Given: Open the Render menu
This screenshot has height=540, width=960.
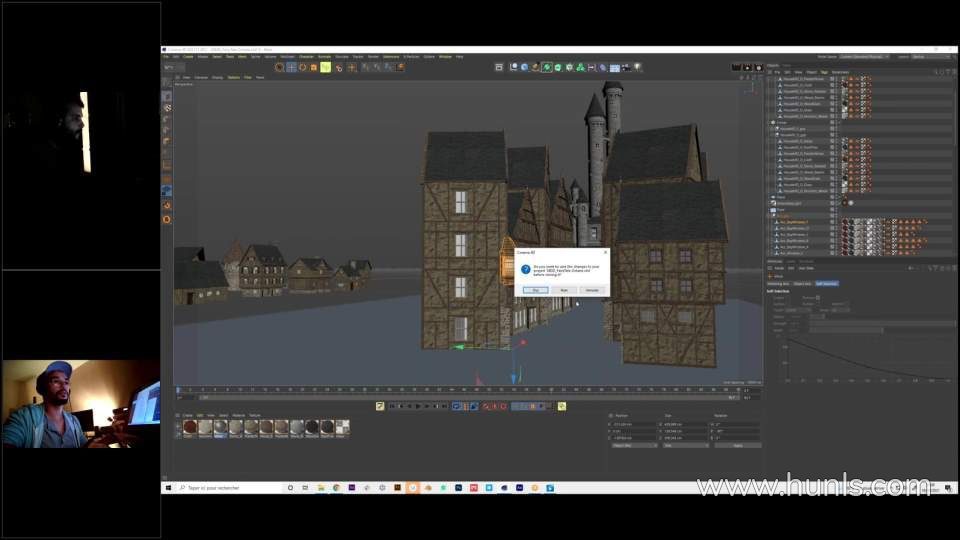Looking at the screenshot, I should 373,57.
